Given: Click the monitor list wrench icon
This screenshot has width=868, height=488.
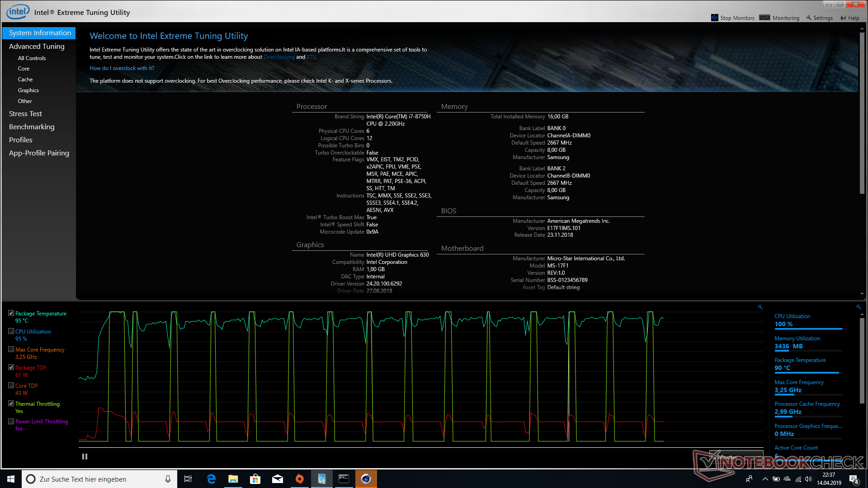Looking at the screenshot, I should [858, 307].
